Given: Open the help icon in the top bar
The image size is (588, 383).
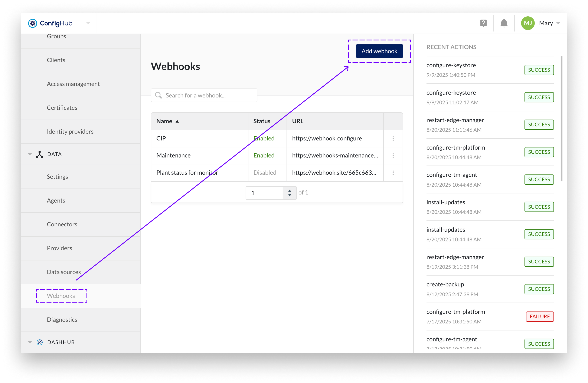Looking at the screenshot, I should click(x=483, y=23).
